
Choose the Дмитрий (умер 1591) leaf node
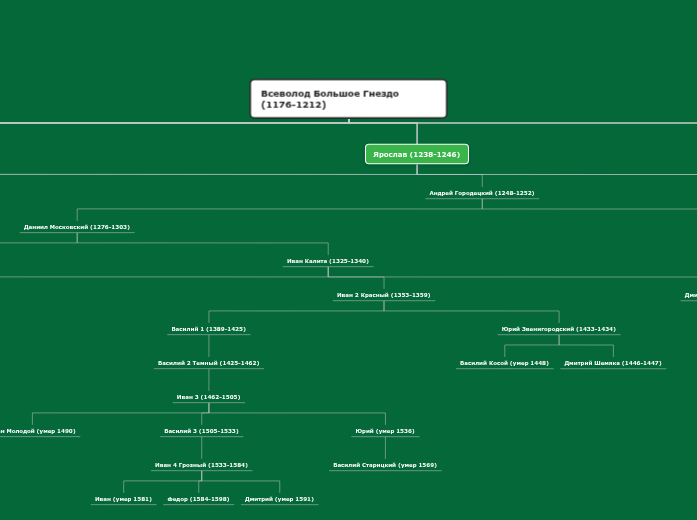[x=279, y=499]
